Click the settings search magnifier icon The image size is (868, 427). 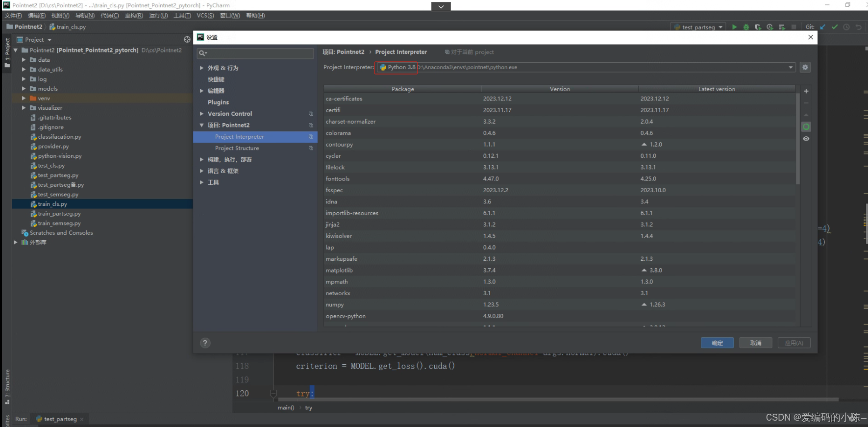click(x=203, y=53)
